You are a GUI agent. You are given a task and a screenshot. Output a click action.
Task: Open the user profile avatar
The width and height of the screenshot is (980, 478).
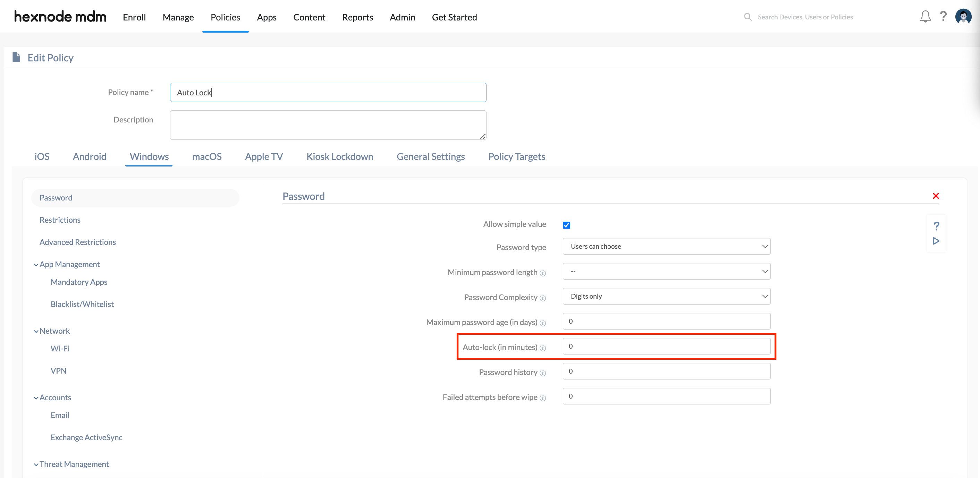pyautogui.click(x=963, y=16)
